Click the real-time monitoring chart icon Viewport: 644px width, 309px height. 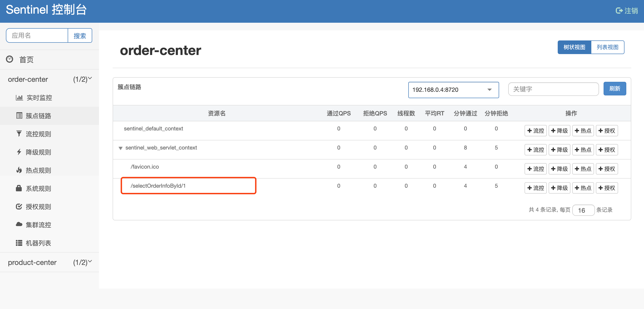(19, 97)
